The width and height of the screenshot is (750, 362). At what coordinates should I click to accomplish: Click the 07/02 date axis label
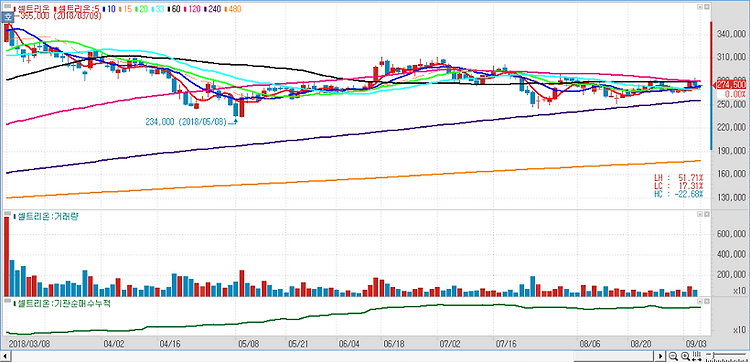pos(450,344)
